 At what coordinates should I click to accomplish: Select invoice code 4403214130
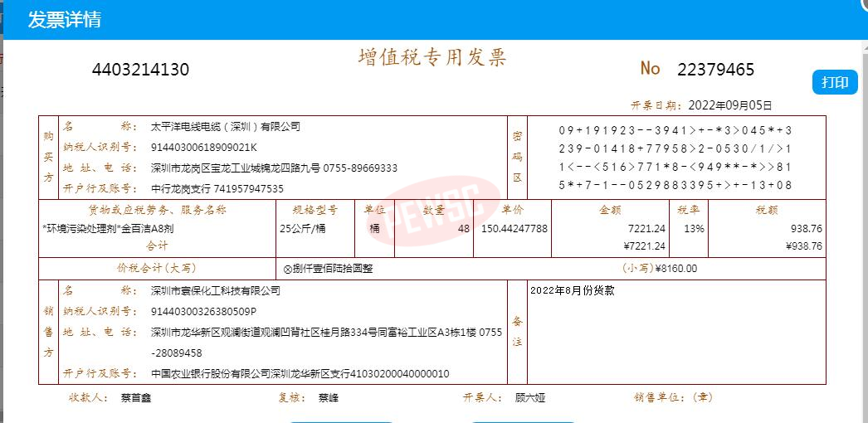140,70
